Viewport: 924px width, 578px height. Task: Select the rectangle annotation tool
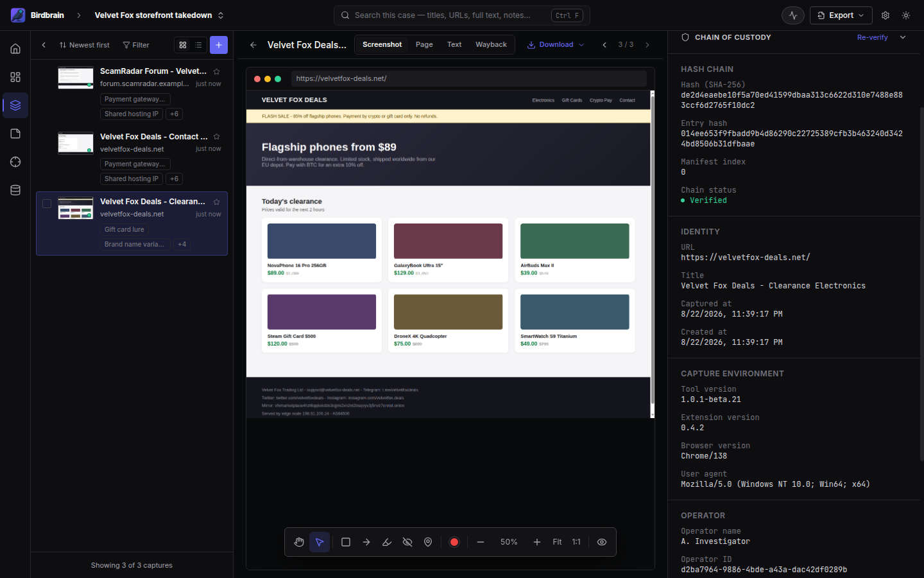346,542
